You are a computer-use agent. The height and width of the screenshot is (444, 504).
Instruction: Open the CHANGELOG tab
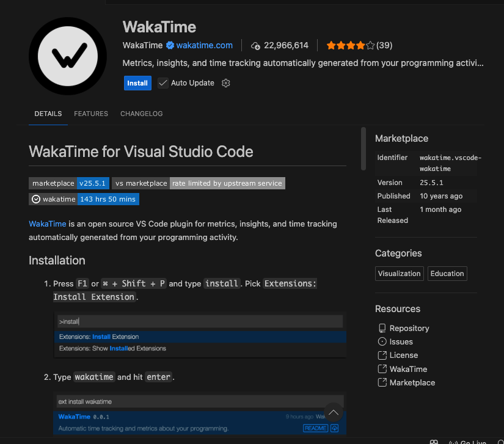[x=141, y=114]
